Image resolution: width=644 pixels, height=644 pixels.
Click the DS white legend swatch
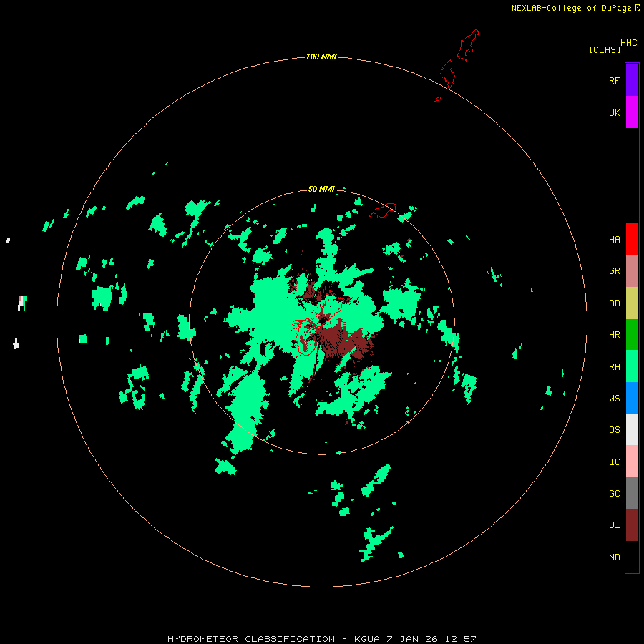632,429
